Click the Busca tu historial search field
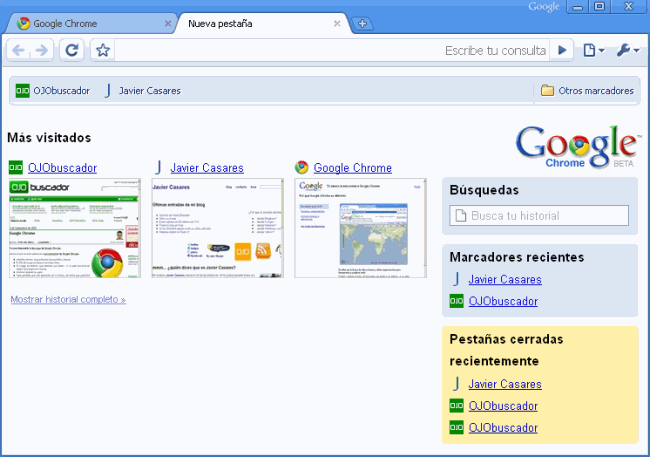650x457 pixels. (x=539, y=216)
